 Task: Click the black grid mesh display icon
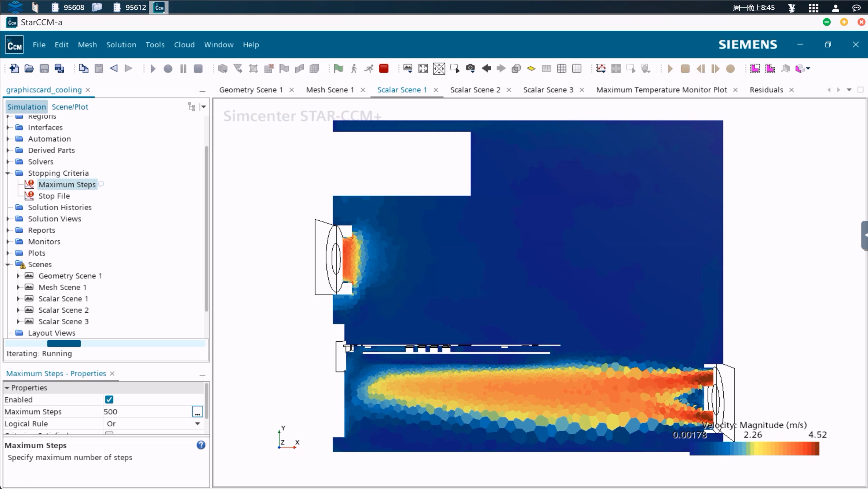[562, 68]
